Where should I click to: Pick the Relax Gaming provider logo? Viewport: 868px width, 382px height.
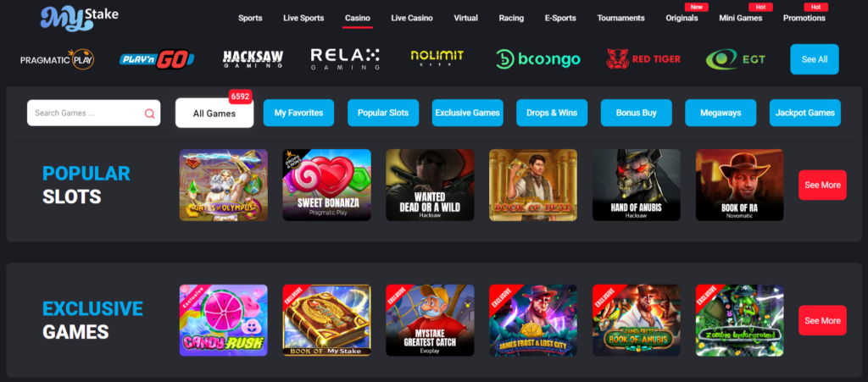(345, 58)
